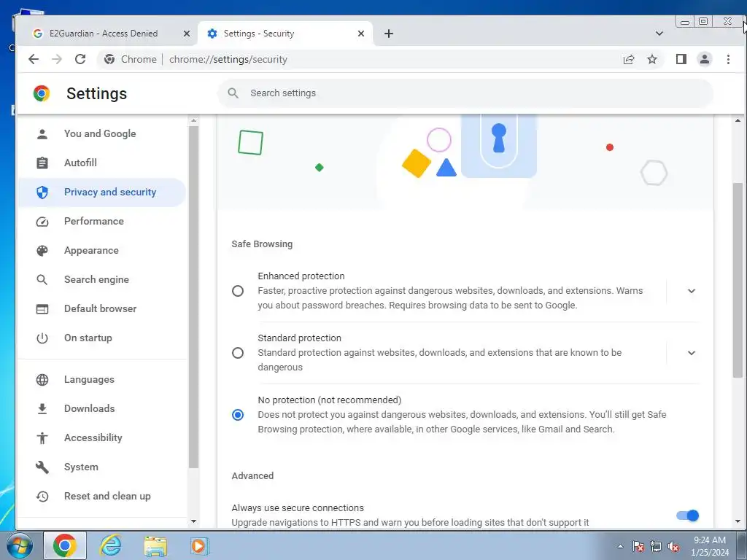The height and width of the screenshot is (560, 747).
Task: Click the Chrome site info icon in address bar
Action: pos(109,59)
